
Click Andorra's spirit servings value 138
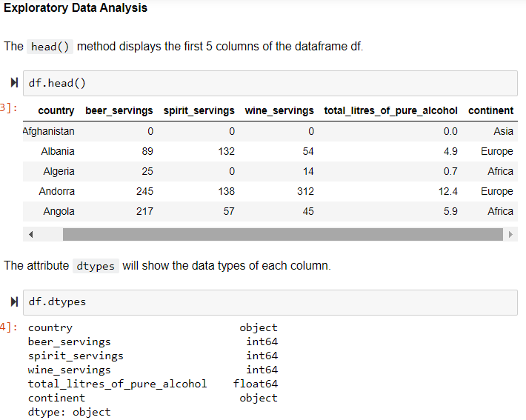(227, 191)
